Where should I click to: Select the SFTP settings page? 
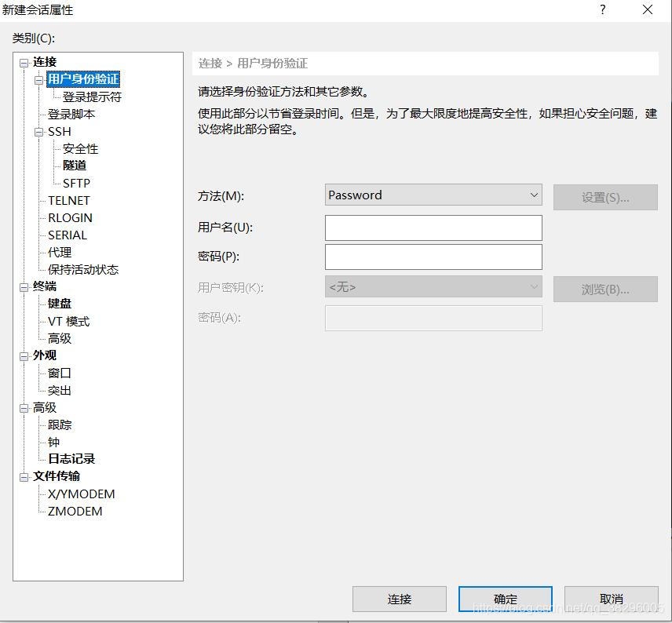[x=77, y=183]
